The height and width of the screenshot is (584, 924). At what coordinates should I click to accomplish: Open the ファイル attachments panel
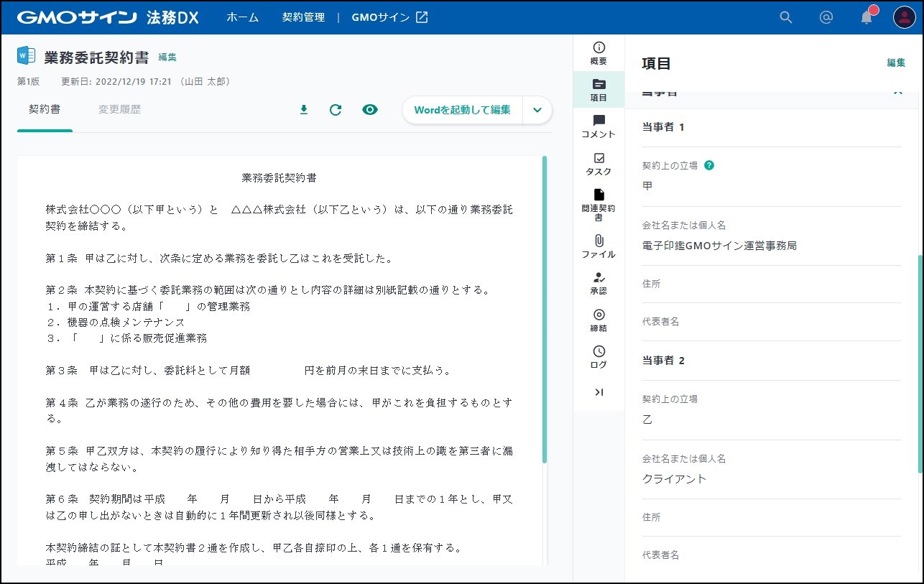pyautogui.click(x=599, y=246)
